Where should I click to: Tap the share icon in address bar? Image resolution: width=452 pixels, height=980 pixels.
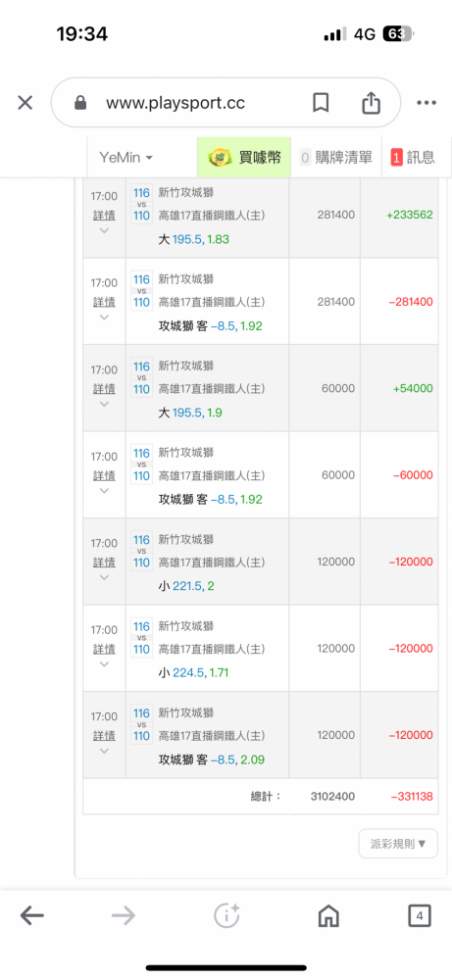pos(372,102)
